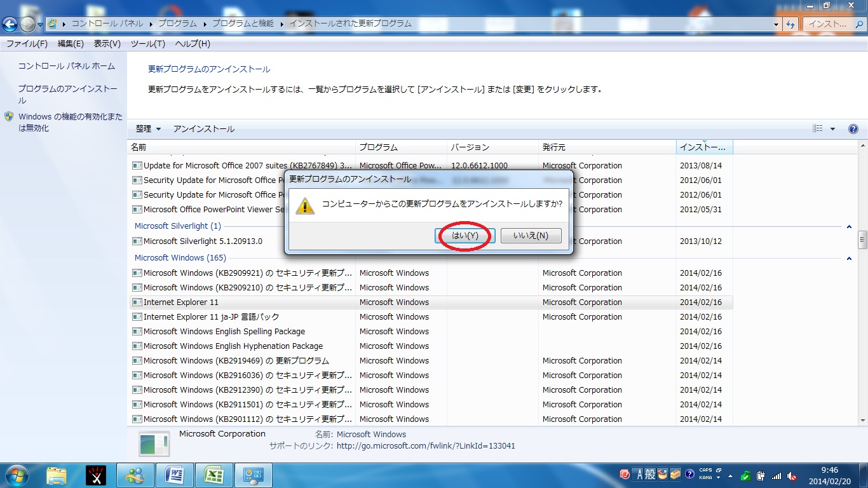This screenshot has width=868, height=488.
Task: Select Microsoft Windows English Spelling Package
Action: pos(431,332)
